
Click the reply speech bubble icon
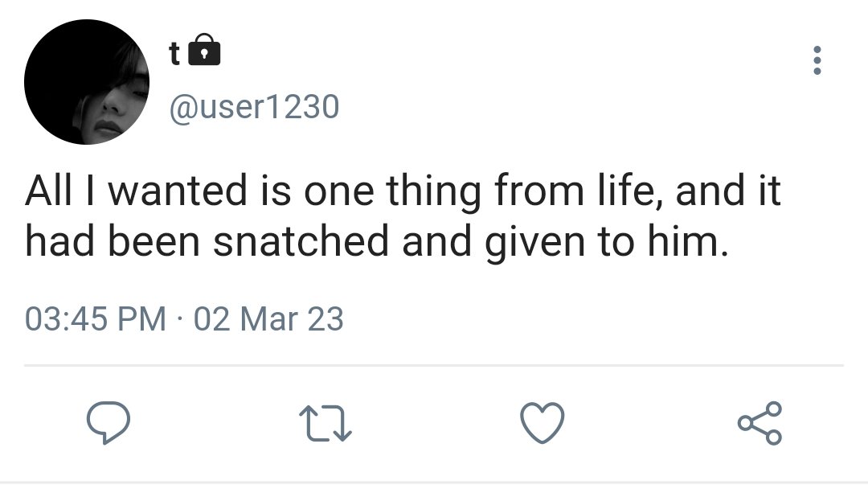[x=108, y=422]
